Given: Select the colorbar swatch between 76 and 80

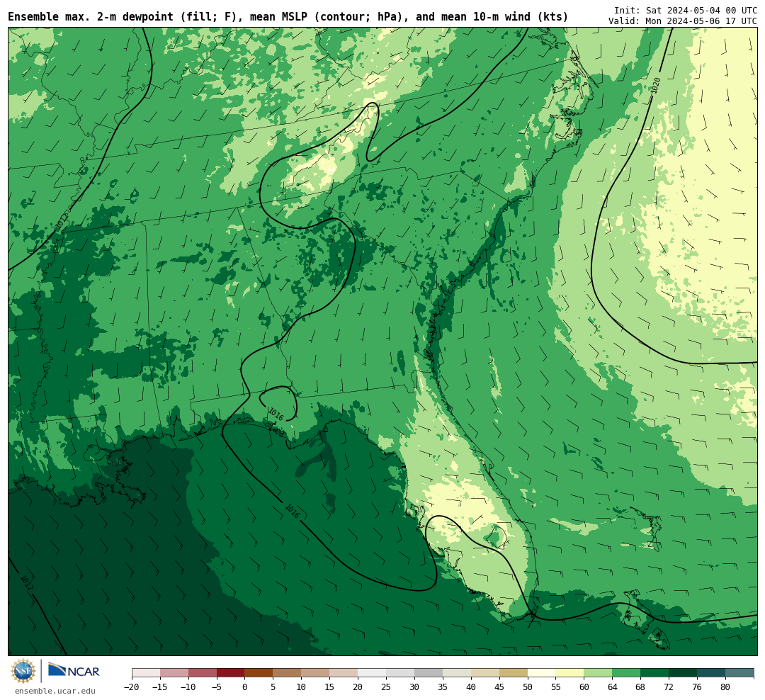Looking at the screenshot, I should coord(712,673).
